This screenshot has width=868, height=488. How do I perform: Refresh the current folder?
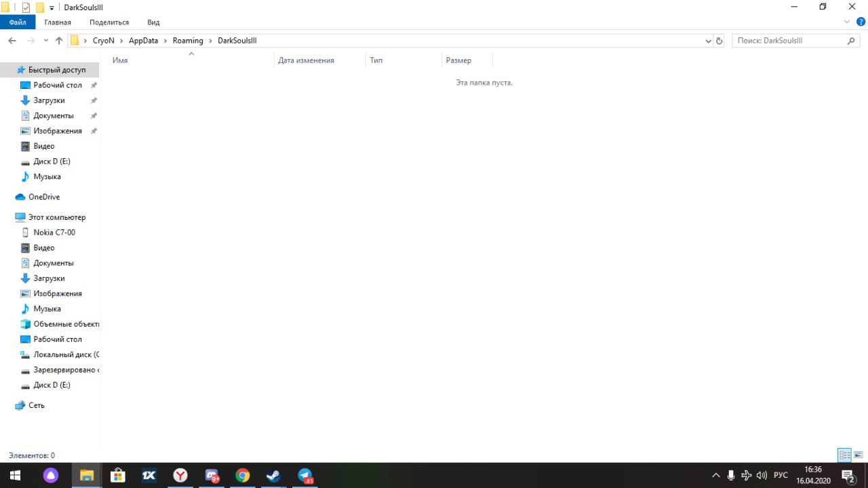719,41
